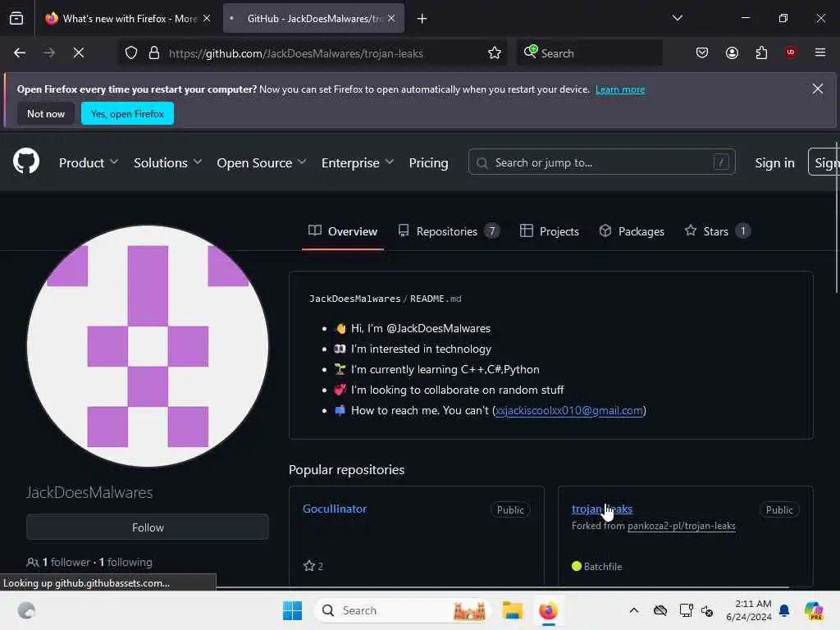Click the Not now button

(46, 113)
